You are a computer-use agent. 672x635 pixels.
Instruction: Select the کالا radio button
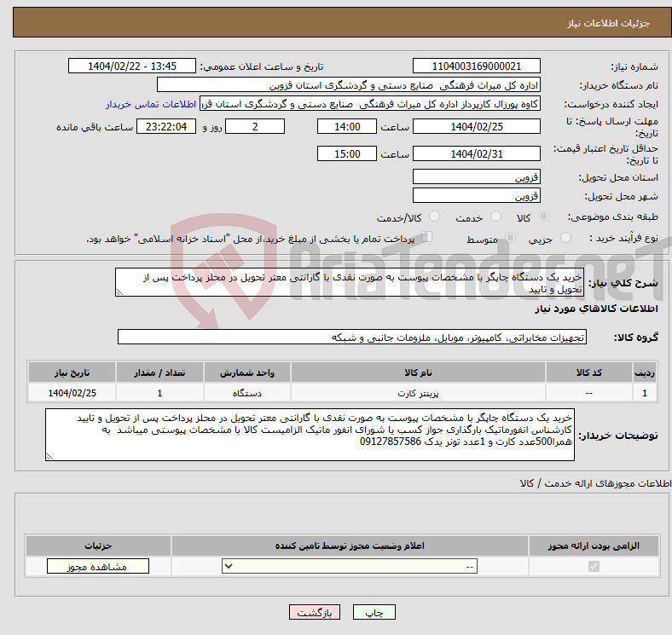pos(543,216)
